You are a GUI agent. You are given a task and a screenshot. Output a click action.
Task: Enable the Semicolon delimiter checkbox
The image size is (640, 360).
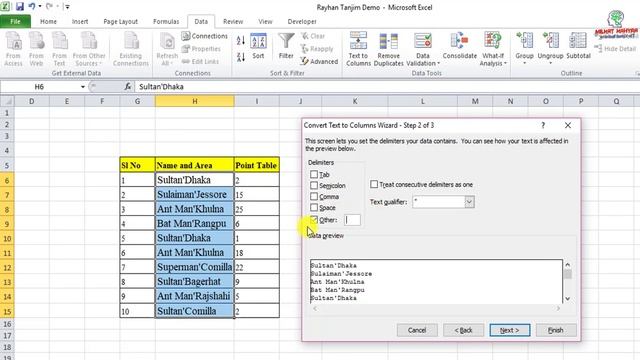click(313, 185)
